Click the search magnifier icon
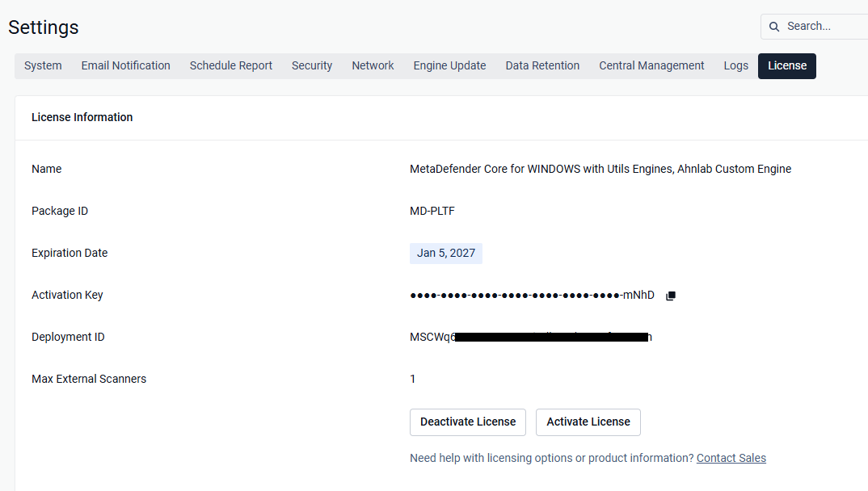Image resolution: width=868 pixels, height=491 pixels. [x=774, y=27]
